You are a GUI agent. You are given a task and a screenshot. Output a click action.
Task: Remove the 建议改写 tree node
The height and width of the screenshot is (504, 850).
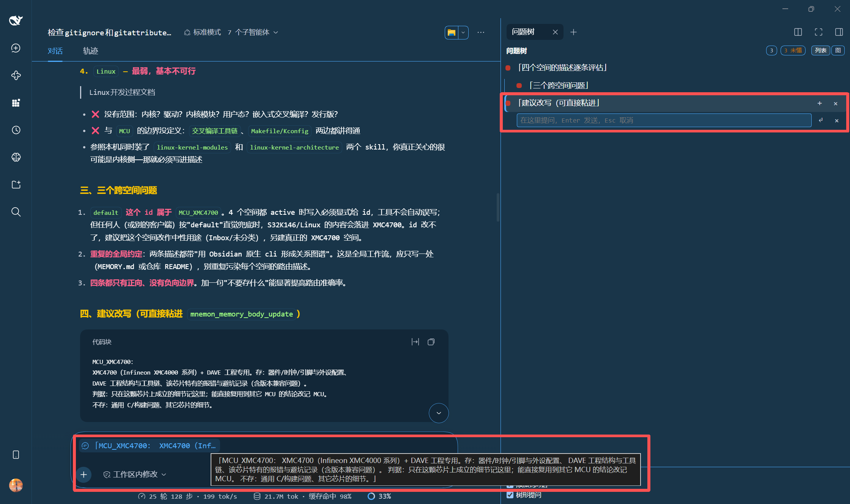836,103
